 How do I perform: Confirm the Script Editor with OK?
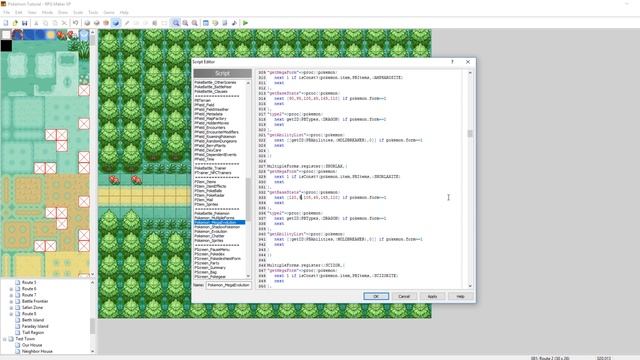point(376,296)
